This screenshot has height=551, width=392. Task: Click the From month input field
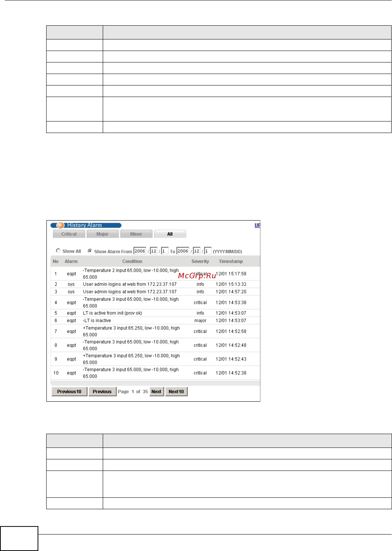pos(154,251)
